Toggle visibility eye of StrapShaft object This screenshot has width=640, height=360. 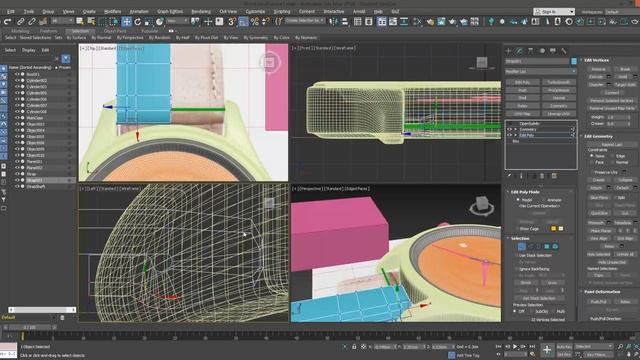[17, 186]
